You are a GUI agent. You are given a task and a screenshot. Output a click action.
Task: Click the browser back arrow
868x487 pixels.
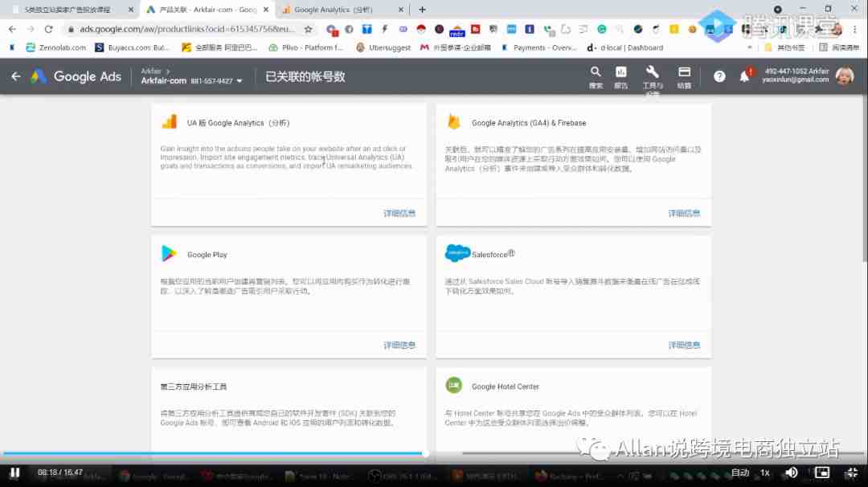[x=12, y=29]
